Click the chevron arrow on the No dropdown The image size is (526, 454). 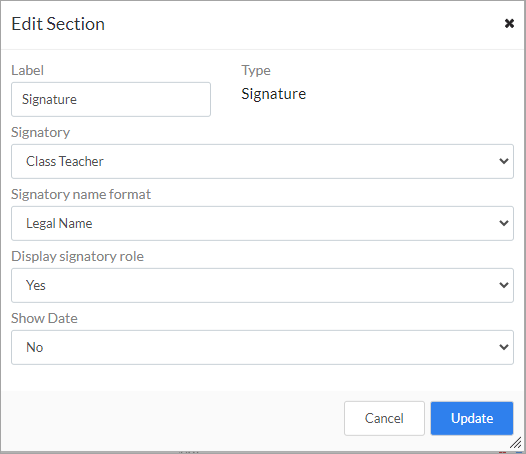(x=504, y=347)
